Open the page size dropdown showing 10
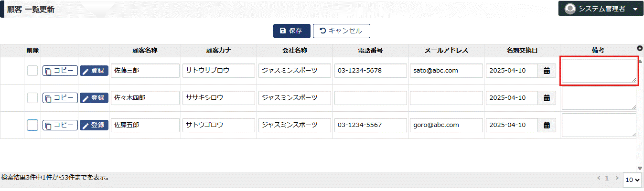 pos(633,180)
